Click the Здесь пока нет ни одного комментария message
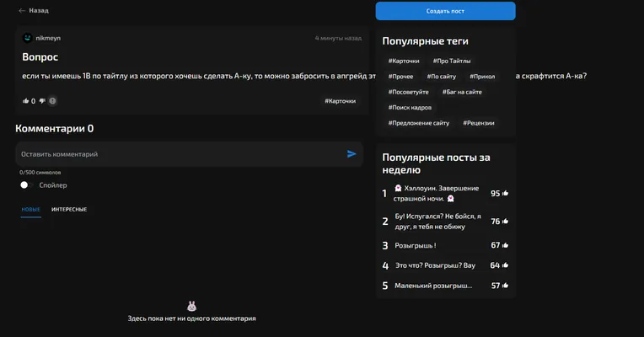Image resolution: width=644 pixels, height=337 pixels. click(192, 318)
